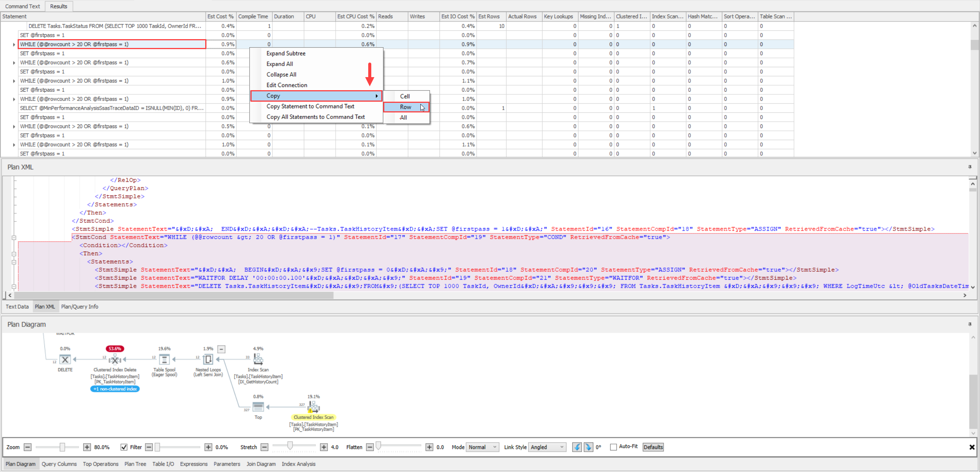
Task: Choose Copy All Statements to Command Text
Action: coord(316,117)
